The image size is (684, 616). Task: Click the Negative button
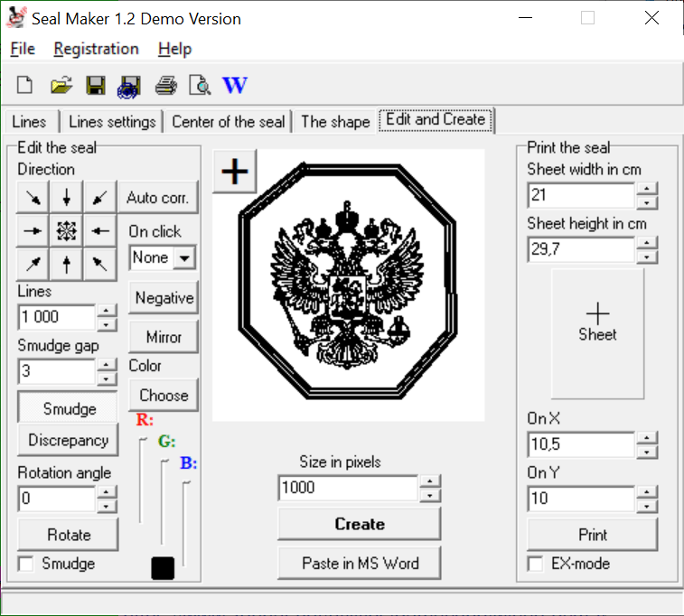click(164, 298)
